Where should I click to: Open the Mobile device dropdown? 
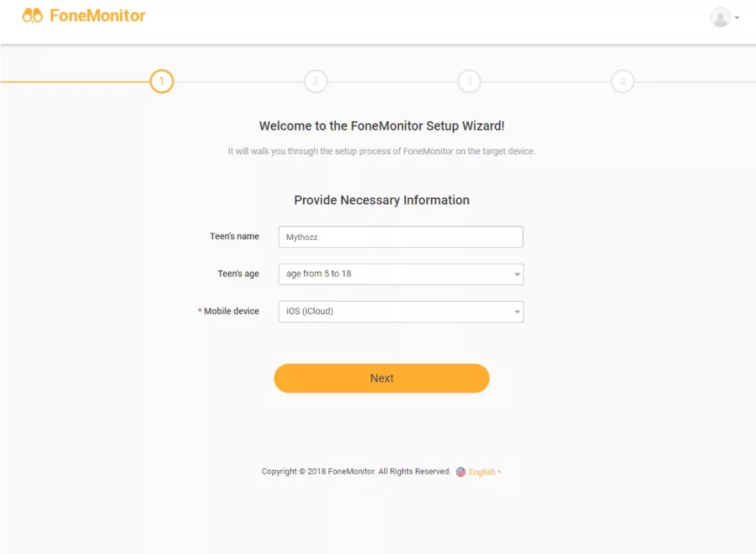[400, 311]
